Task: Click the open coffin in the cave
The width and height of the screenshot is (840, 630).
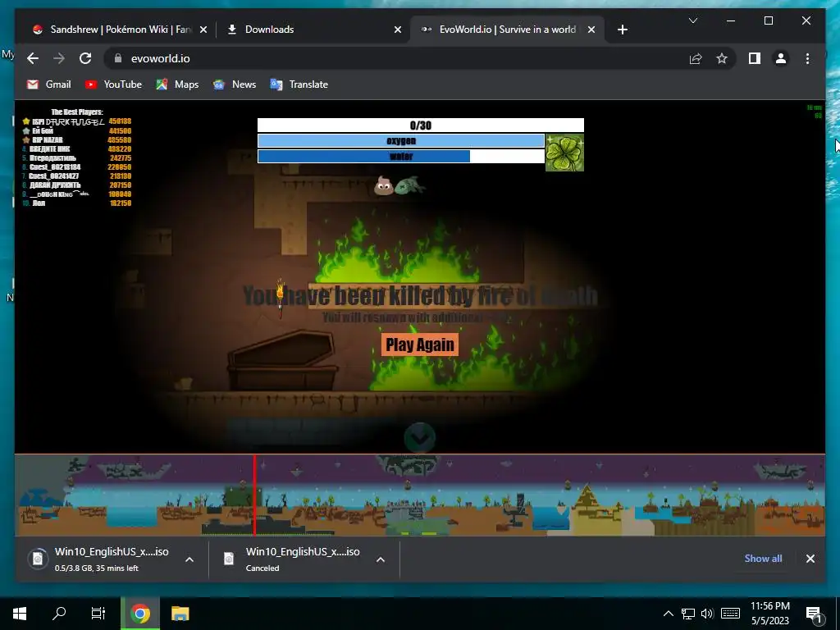Action: pyautogui.click(x=282, y=361)
